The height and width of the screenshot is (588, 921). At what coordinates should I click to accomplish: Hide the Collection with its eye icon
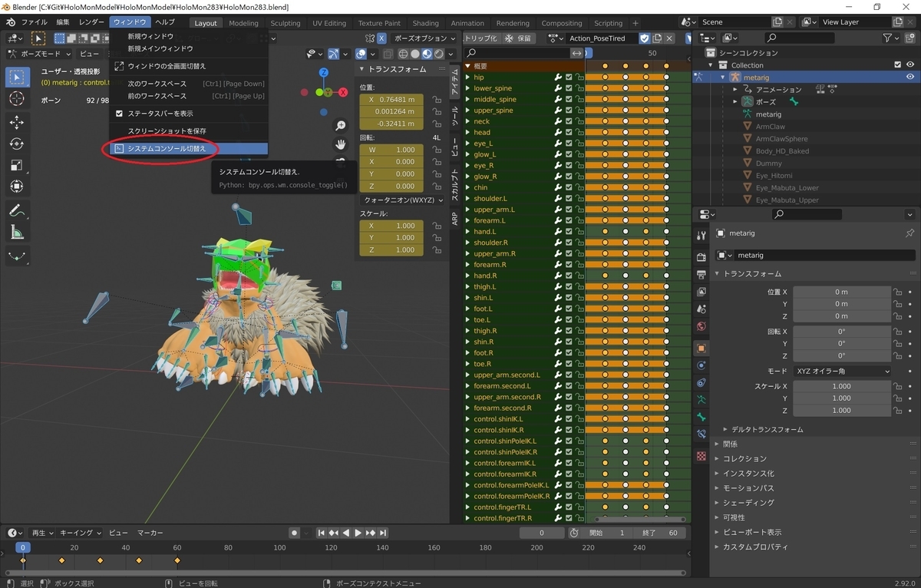coord(910,65)
